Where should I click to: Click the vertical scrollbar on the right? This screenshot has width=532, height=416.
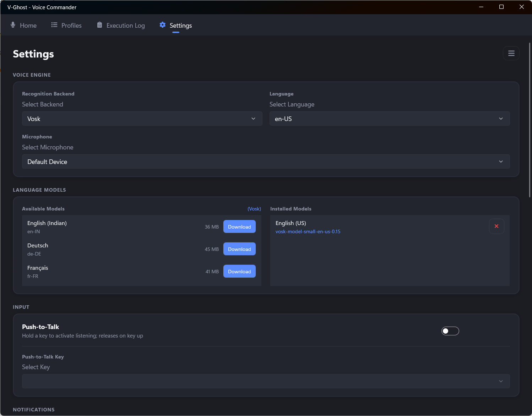tap(530, 121)
